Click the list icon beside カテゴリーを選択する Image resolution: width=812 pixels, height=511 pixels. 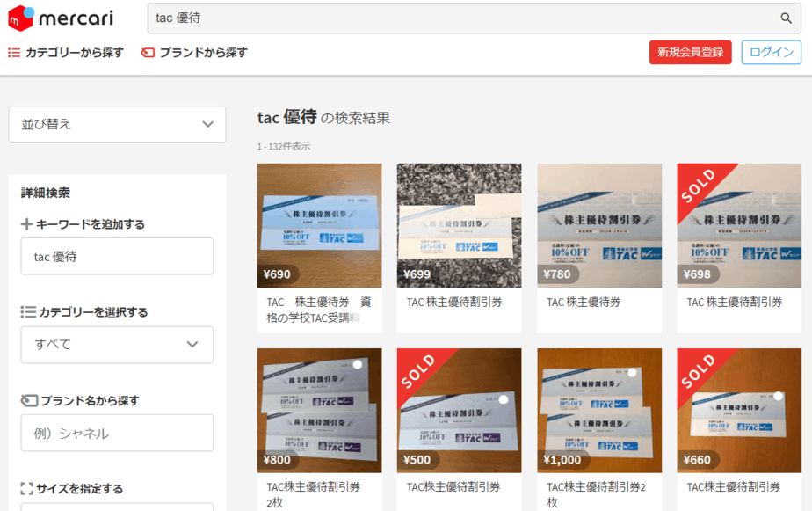coord(28,312)
